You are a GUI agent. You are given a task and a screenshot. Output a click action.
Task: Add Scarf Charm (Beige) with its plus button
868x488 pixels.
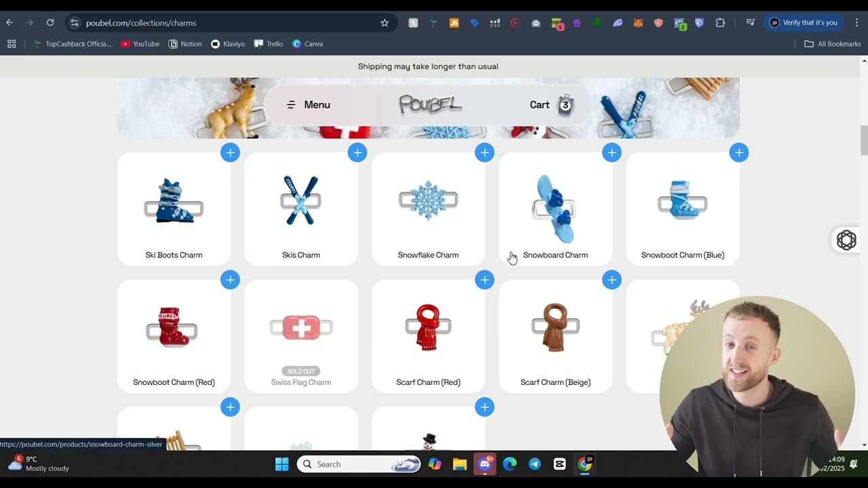[x=612, y=280]
